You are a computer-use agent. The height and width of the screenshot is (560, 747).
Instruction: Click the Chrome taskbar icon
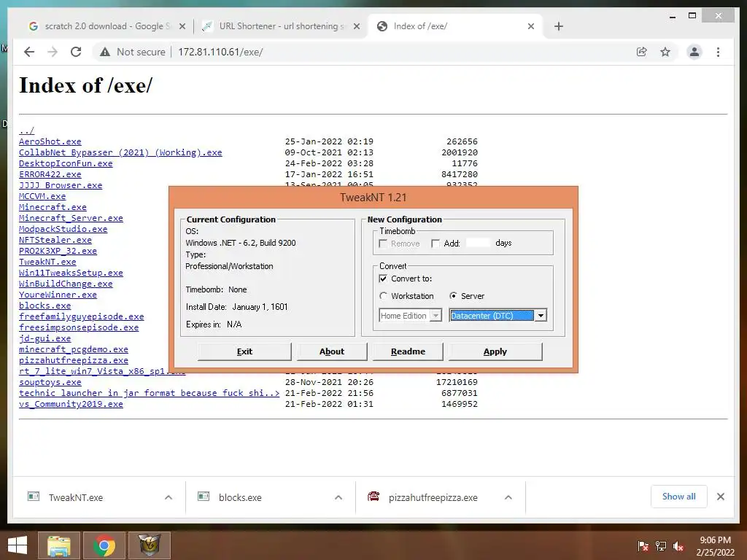coord(104,545)
